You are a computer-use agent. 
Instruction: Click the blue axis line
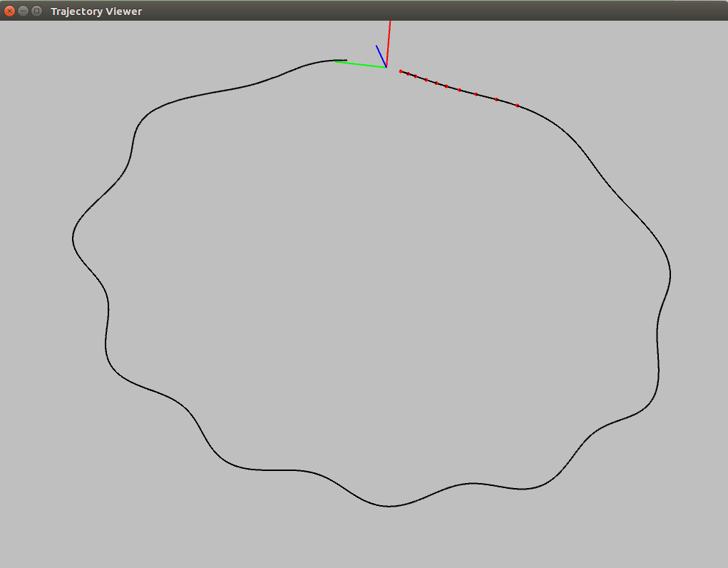[x=381, y=56]
